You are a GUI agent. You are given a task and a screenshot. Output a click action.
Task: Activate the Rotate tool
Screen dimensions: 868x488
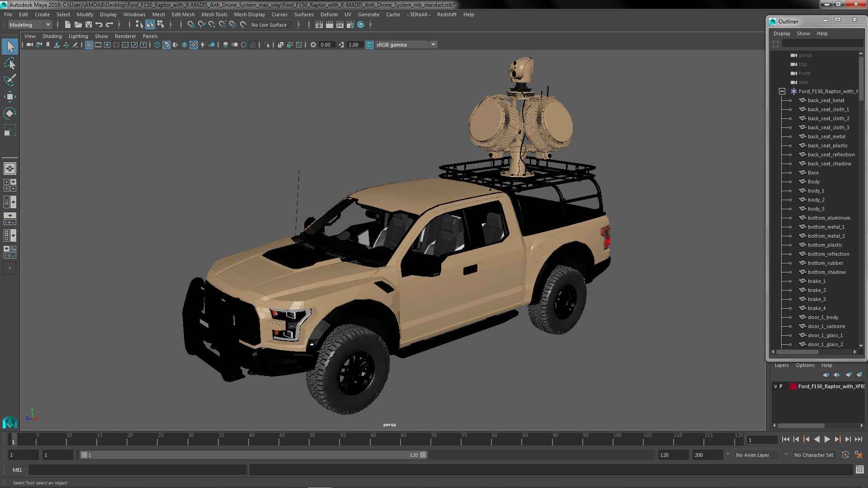[10, 113]
